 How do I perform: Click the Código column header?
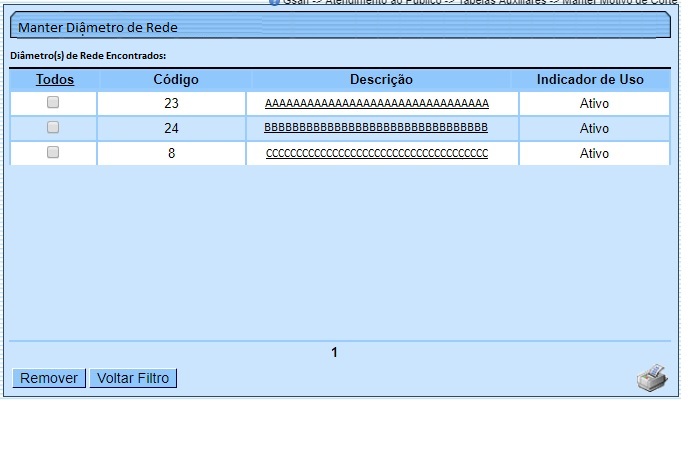tap(176, 79)
